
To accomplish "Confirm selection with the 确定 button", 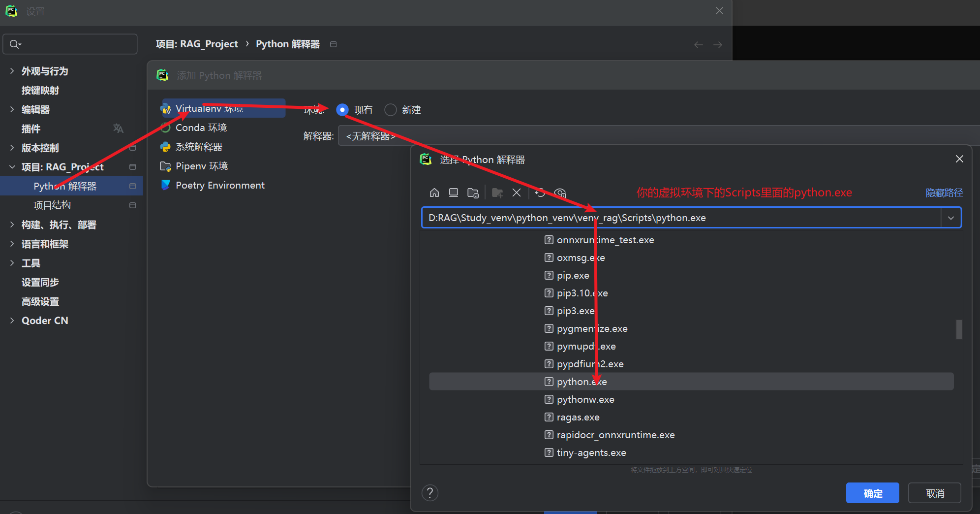I will (873, 493).
